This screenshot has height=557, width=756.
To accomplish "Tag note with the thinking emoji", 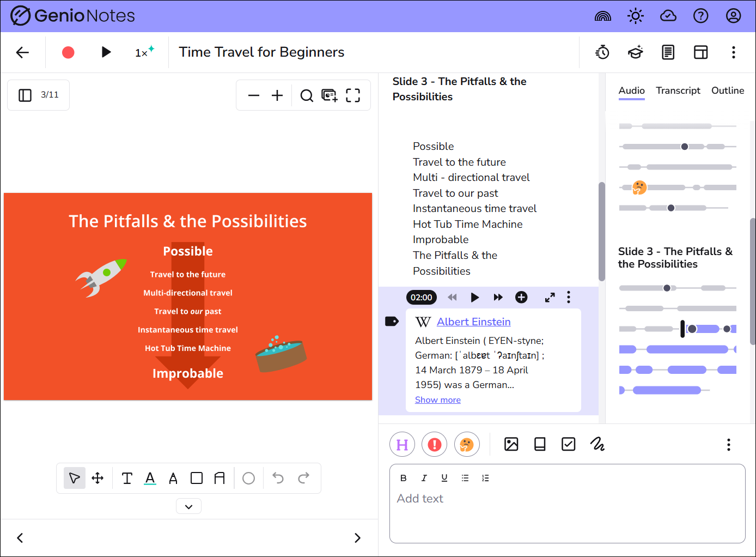I will coord(467,445).
